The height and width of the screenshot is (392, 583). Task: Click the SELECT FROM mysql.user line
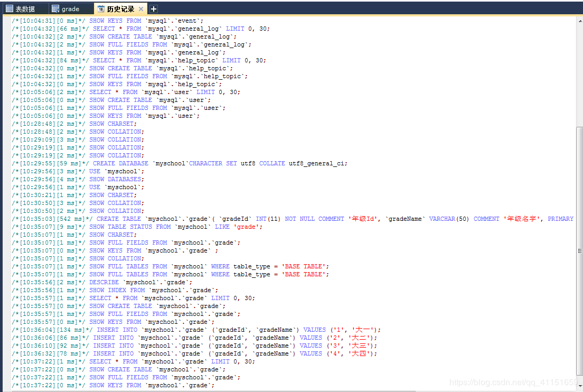[126, 92]
